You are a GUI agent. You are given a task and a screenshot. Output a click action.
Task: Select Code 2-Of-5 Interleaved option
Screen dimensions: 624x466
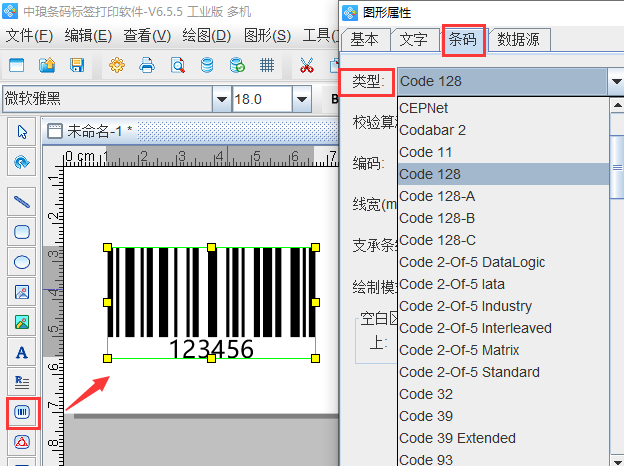point(475,328)
